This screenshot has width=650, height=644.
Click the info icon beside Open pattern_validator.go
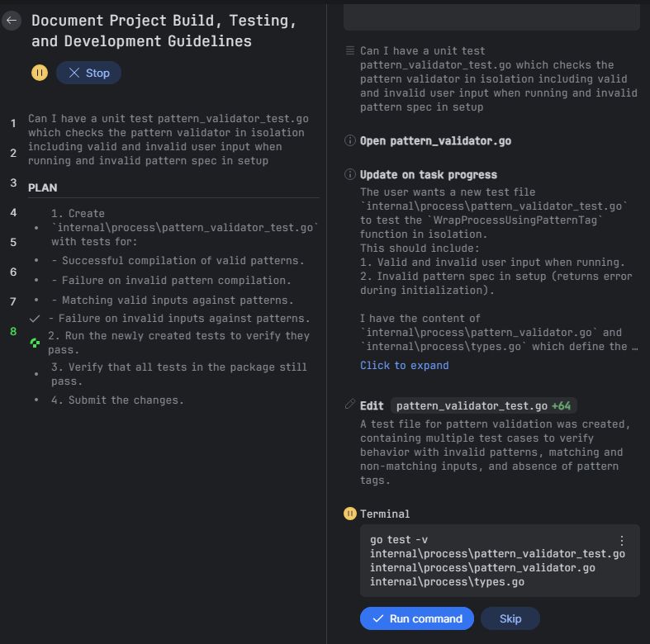(350, 141)
